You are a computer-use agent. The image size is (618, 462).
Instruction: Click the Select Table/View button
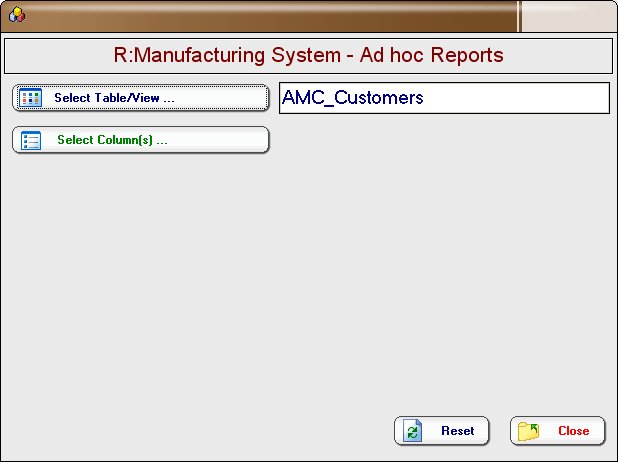(141, 98)
